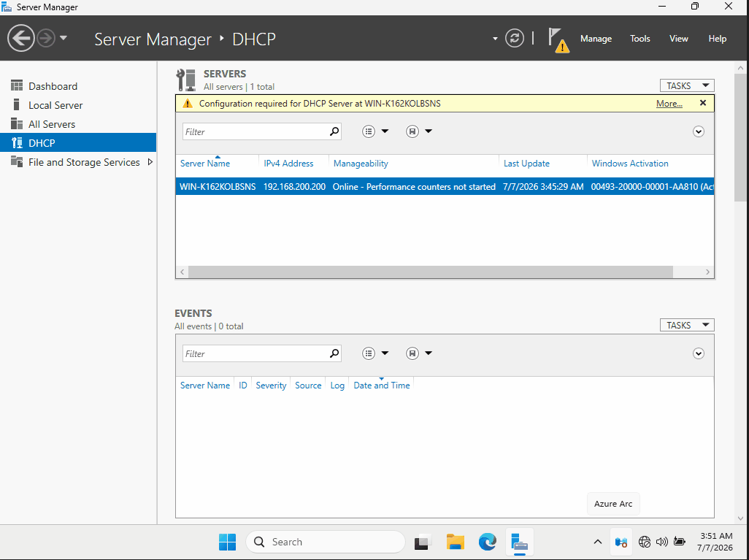Select the WIN-K162KOLBSNS server row
The height and width of the screenshot is (560, 749).
pyautogui.click(x=445, y=187)
